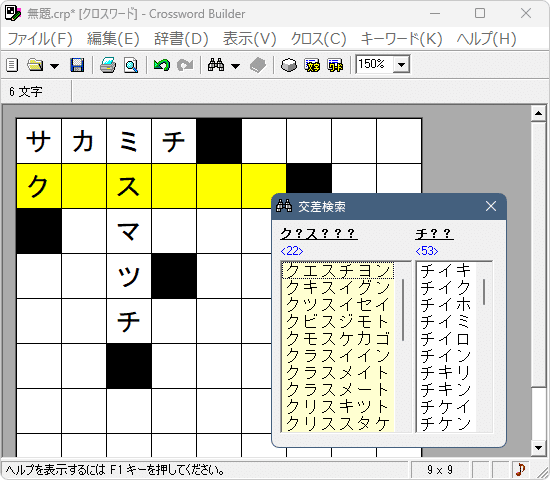The width and height of the screenshot is (550, 480).
Task: Select クツスイセイ in the word list
Action: [x=337, y=305]
